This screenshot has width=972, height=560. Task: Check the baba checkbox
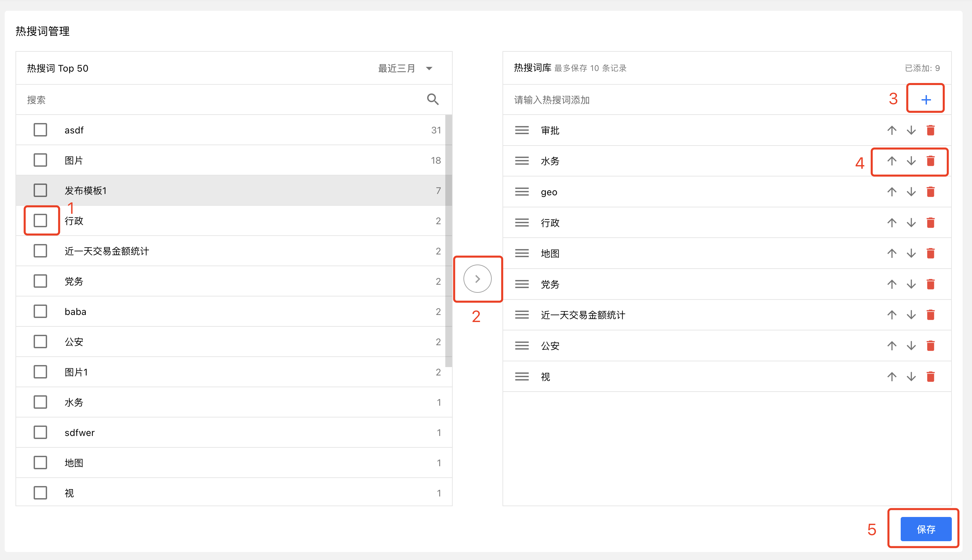click(40, 311)
